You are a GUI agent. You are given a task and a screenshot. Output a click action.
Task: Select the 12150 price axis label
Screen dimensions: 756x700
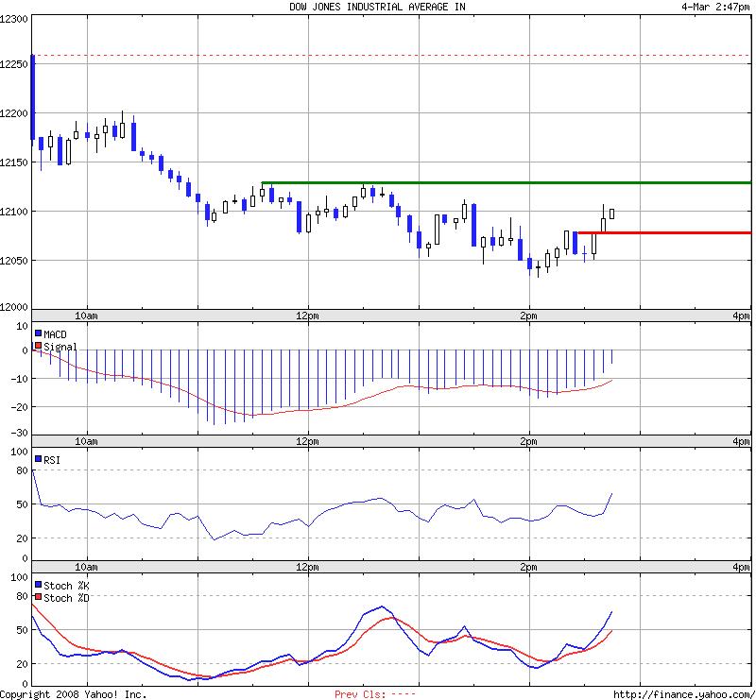(x=14, y=162)
